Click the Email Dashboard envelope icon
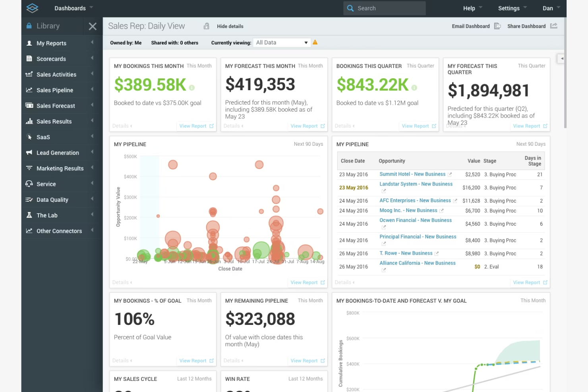Viewport: 588px width, 392px height. pos(497,26)
